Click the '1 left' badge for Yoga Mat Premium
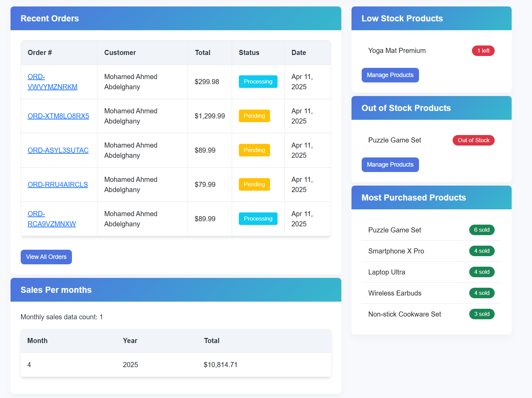532x398 pixels. pos(483,51)
